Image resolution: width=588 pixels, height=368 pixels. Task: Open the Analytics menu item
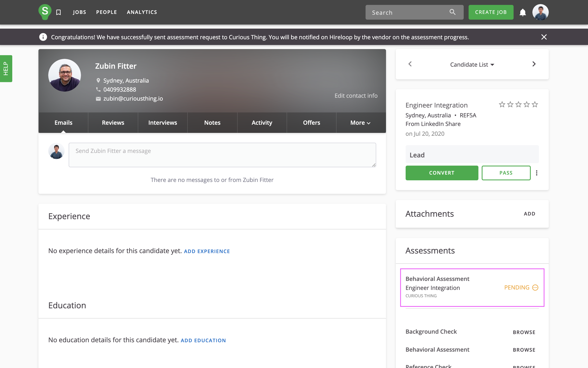point(142,12)
